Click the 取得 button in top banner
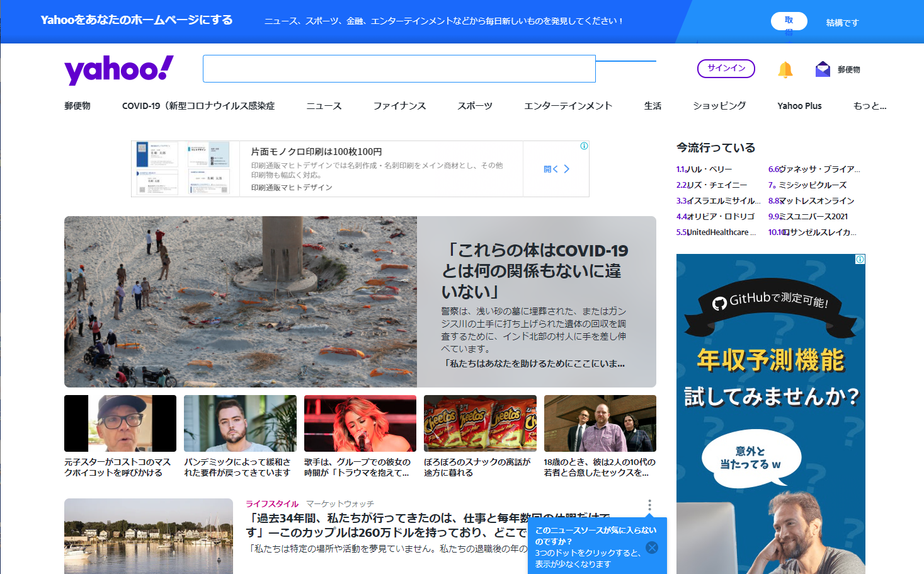This screenshot has height=574, width=924. 789,21
